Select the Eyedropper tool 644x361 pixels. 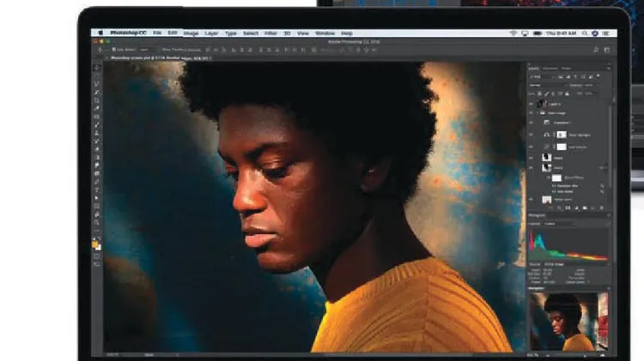pyautogui.click(x=97, y=108)
